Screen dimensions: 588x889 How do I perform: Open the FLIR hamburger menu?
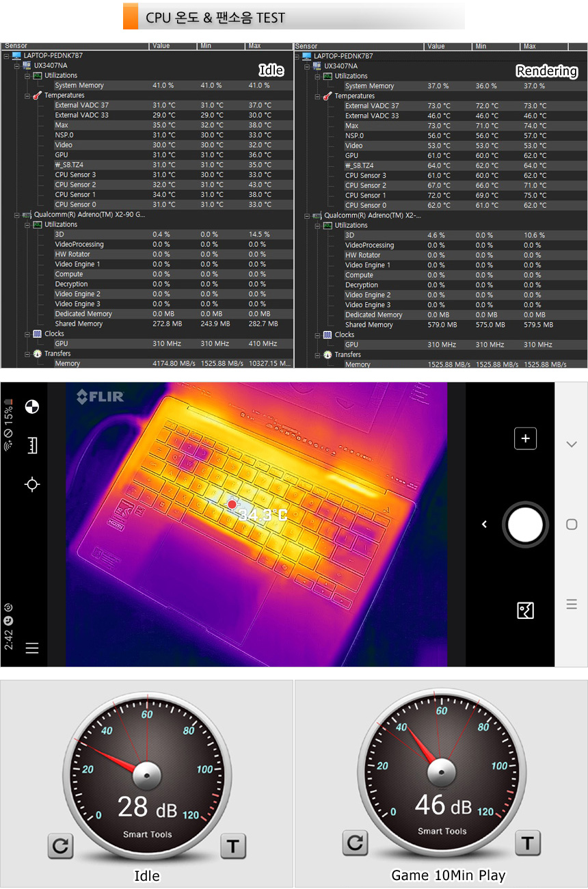[31, 648]
